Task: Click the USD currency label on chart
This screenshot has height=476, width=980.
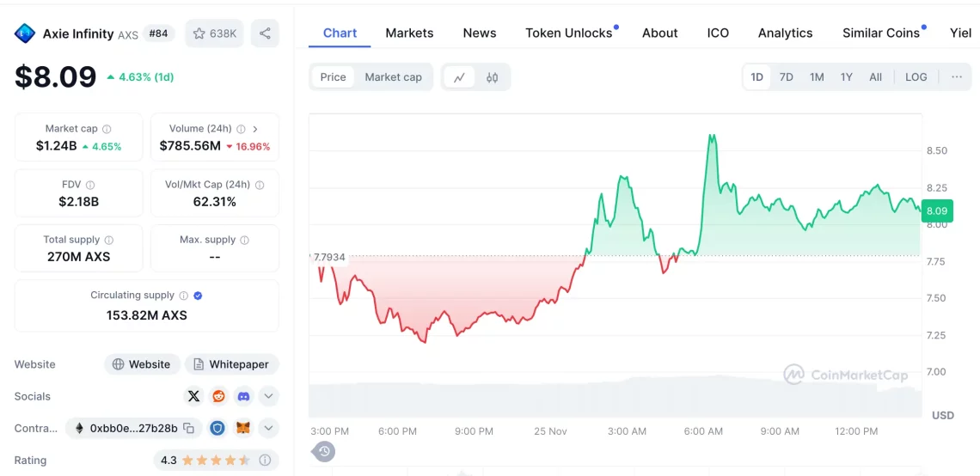Action: point(942,415)
